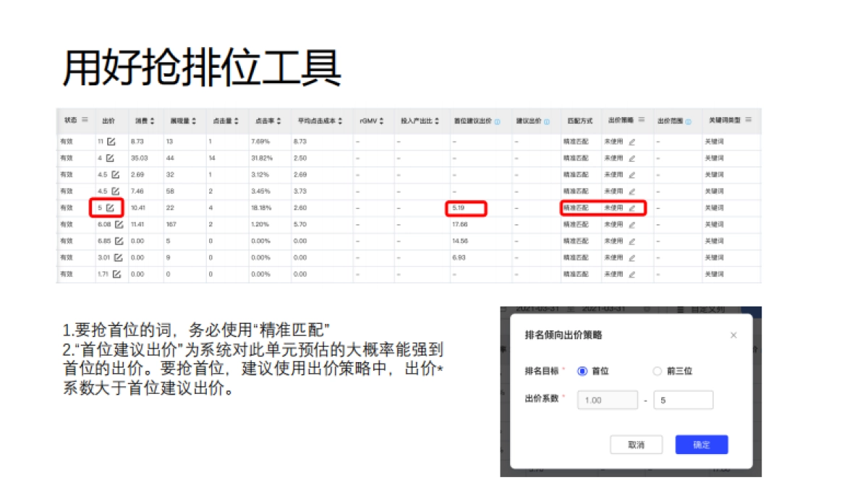Viewport: 868px width, 488px height.
Task: Select the 首位 ranking target option
Action: pos(582,371)
